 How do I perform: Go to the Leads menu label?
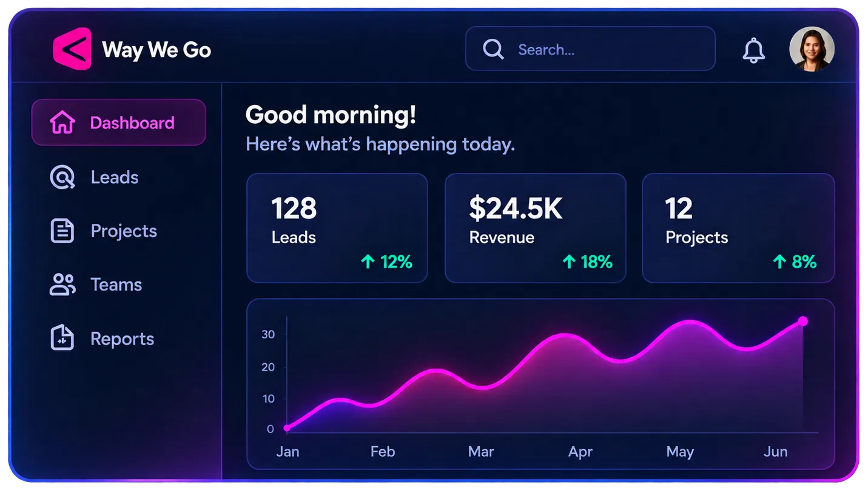point(115,177)
